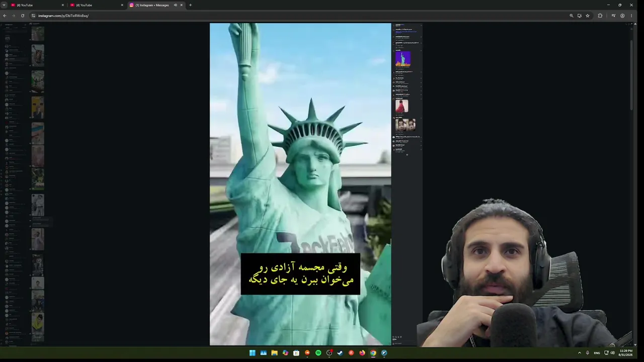The image size is (644, 362).
Task: Switch to Chrome in the taskbar
Action: [x=373, y=353]
